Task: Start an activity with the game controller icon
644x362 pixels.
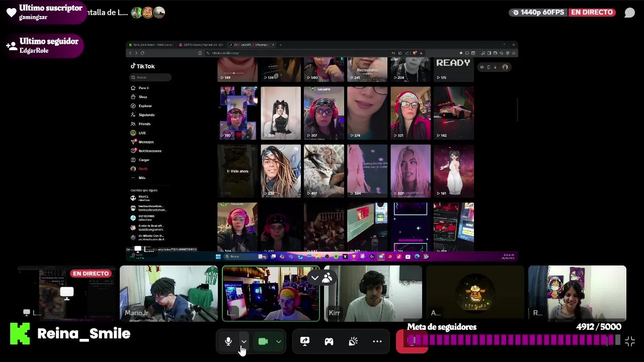Action: pyautogui.click(x=329, y=342)
